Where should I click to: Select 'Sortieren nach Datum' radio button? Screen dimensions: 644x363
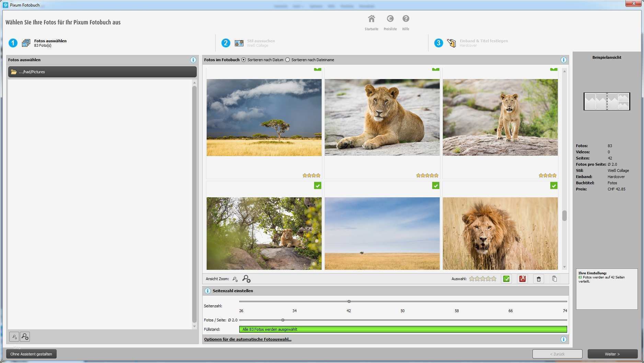click(244, 60)
